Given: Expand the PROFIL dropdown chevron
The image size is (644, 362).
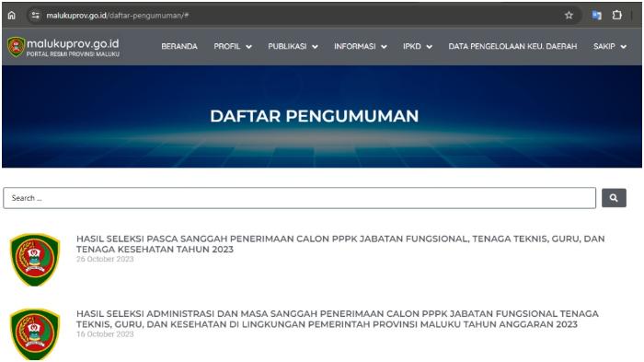Looking at the screenshot, I should coord(248,47).
